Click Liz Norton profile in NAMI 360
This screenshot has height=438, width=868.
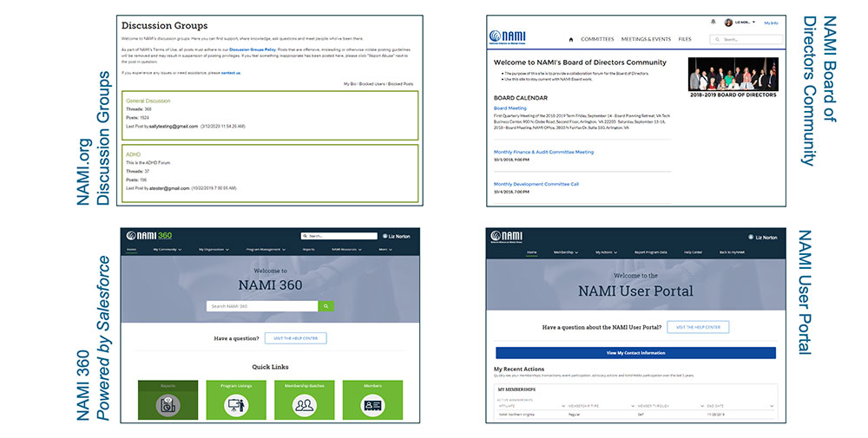397,236
